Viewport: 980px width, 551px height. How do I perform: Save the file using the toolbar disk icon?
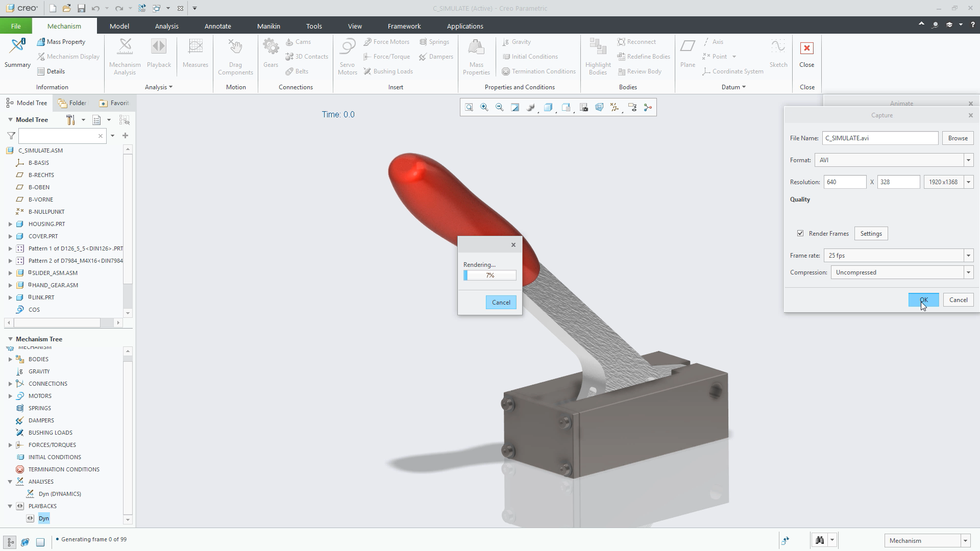tap(81, 8)
